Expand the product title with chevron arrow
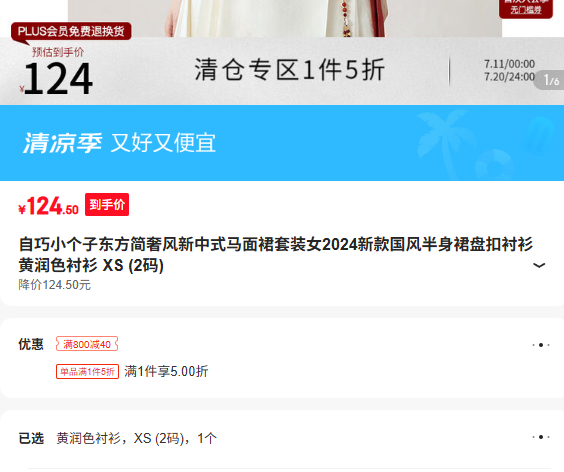564x472 pixels. tap(539, 266)
